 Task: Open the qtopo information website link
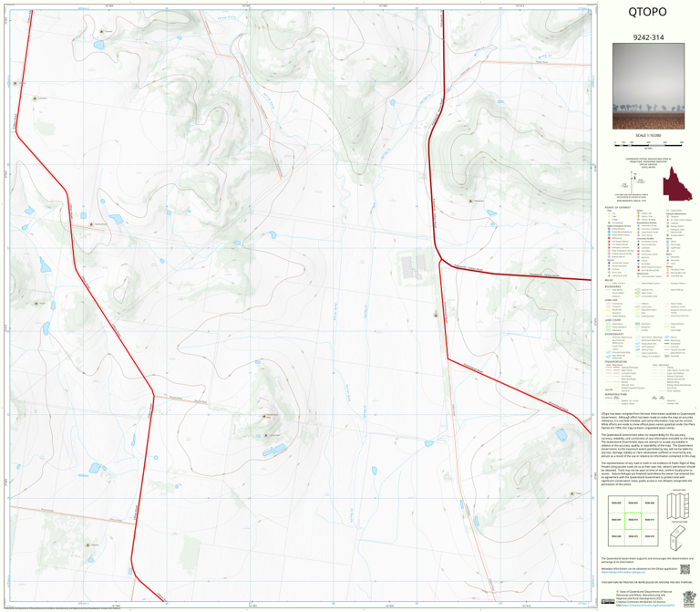pyautogui.click(x=623, y=572)
